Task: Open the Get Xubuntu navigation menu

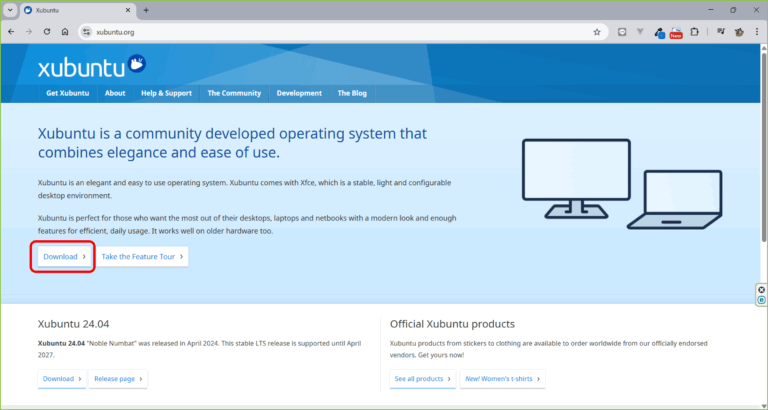Action: click(x=67, y=93)
